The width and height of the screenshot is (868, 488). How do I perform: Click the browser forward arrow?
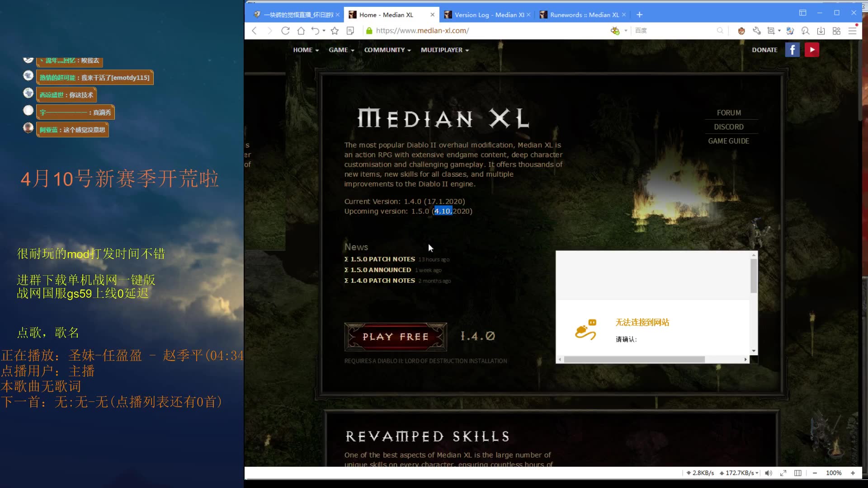coord(269,31)
